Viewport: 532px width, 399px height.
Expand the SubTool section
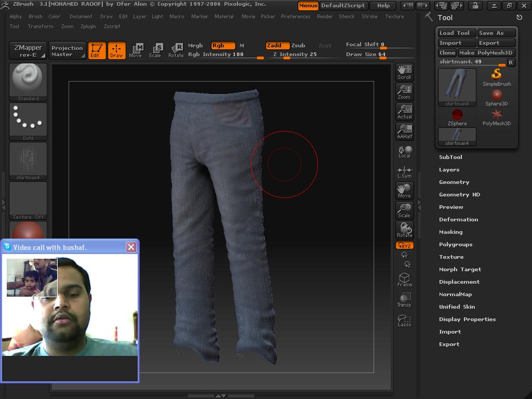click(x=450, y=157)
